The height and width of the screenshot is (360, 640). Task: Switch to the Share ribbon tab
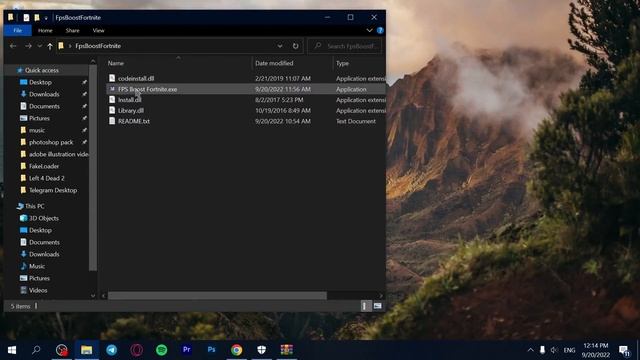click(x=72, y=31)
